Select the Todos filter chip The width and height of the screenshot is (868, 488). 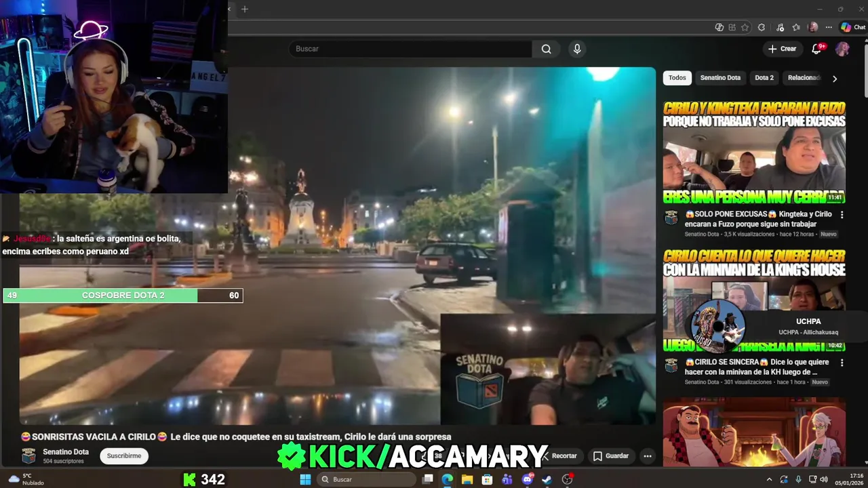(677, 78)
